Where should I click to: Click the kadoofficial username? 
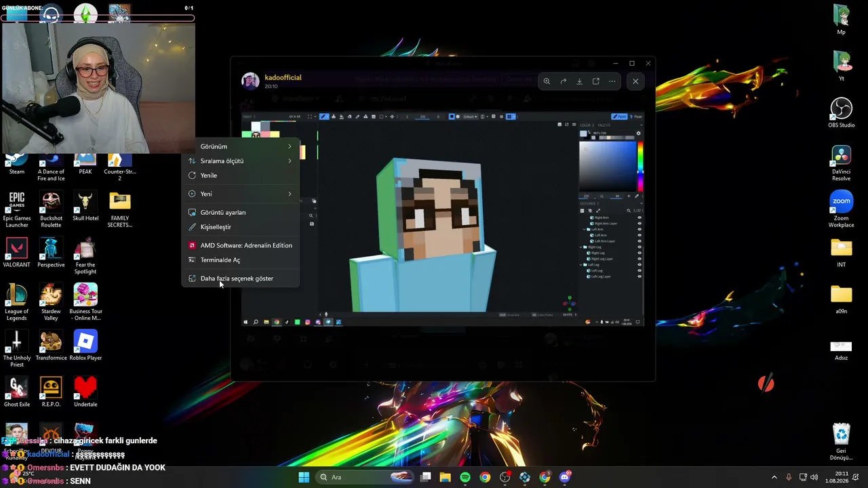[x=283, y=77]
